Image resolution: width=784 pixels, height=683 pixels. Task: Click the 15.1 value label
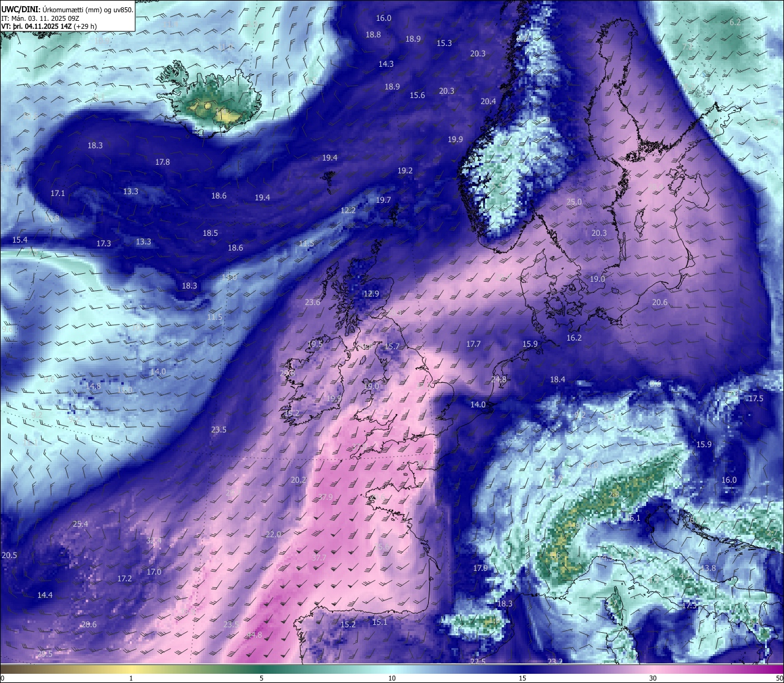(x=380, y=622)
